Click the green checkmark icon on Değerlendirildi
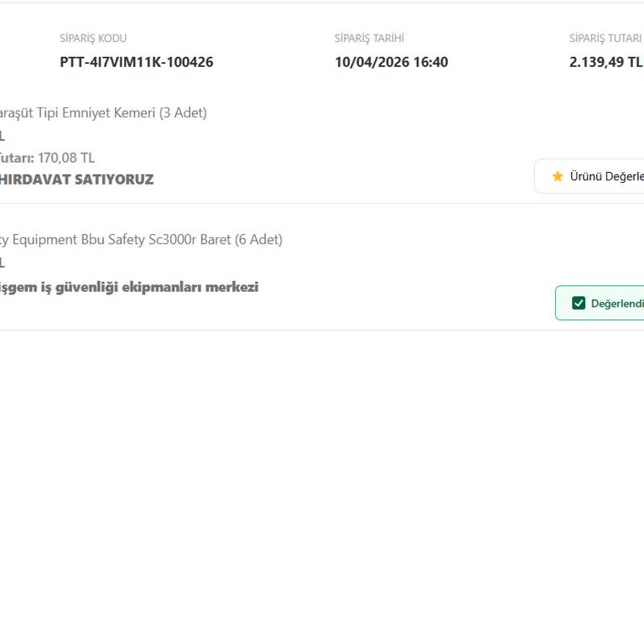 pos(579,303)
